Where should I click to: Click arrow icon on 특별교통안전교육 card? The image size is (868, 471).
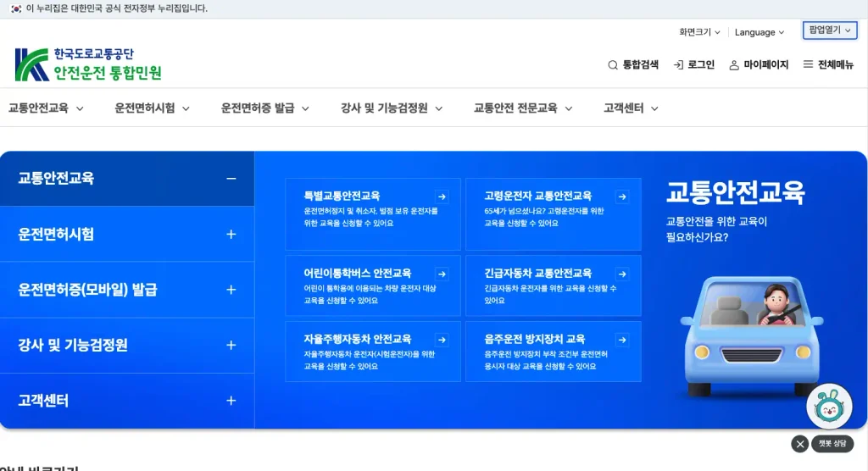442,197
